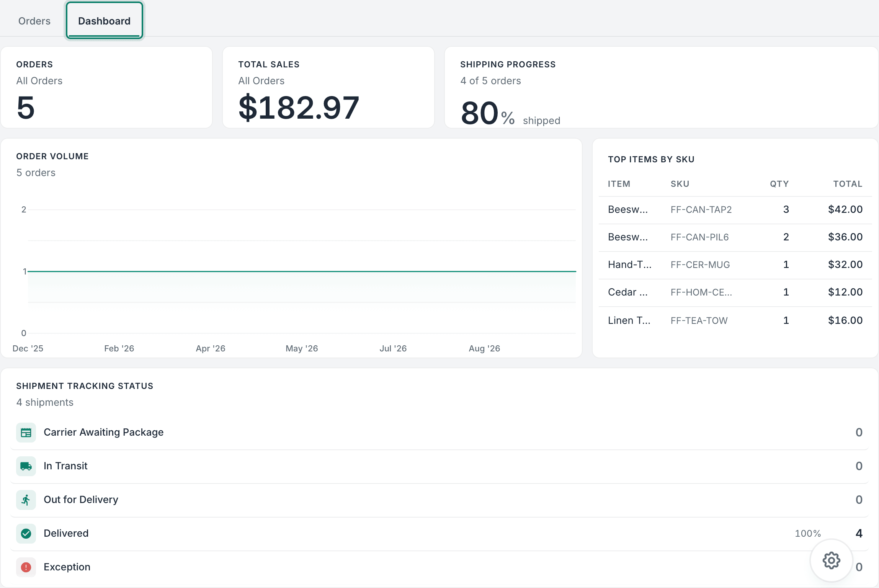Viewport: 879px width, 588px height.
Task: Click the ITEM column header
Action: [619, 184]
